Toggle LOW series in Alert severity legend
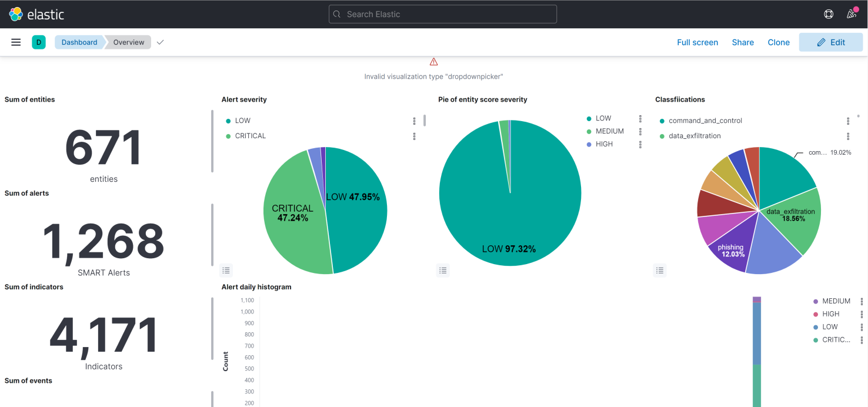The image size is (868, 407). [243, 121]
